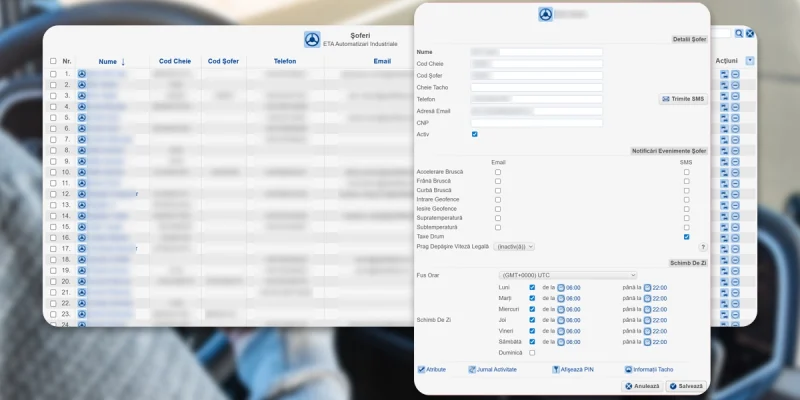Expand Prag Depășire Viteză Legală dropdown
The height and width of the screenshot is (400, 800).
[514, 246]
